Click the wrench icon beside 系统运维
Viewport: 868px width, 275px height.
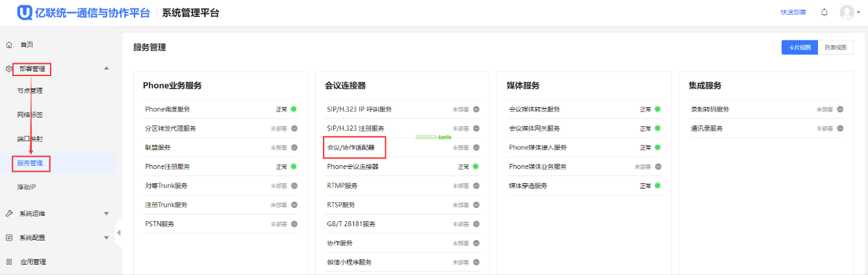9,213
